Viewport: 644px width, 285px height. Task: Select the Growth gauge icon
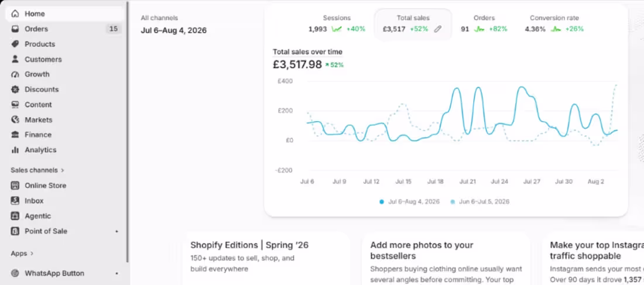click(15, 74)
